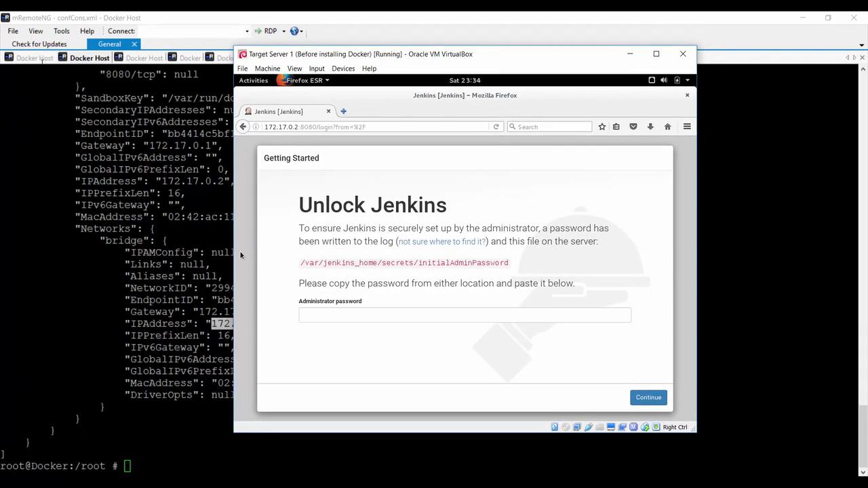Image resolution: width=868 pixels, height=488 pixels.
Task: Expand the RDP protocol dropdown arrow
Action: pyautogui.click(x=283, y=31)
